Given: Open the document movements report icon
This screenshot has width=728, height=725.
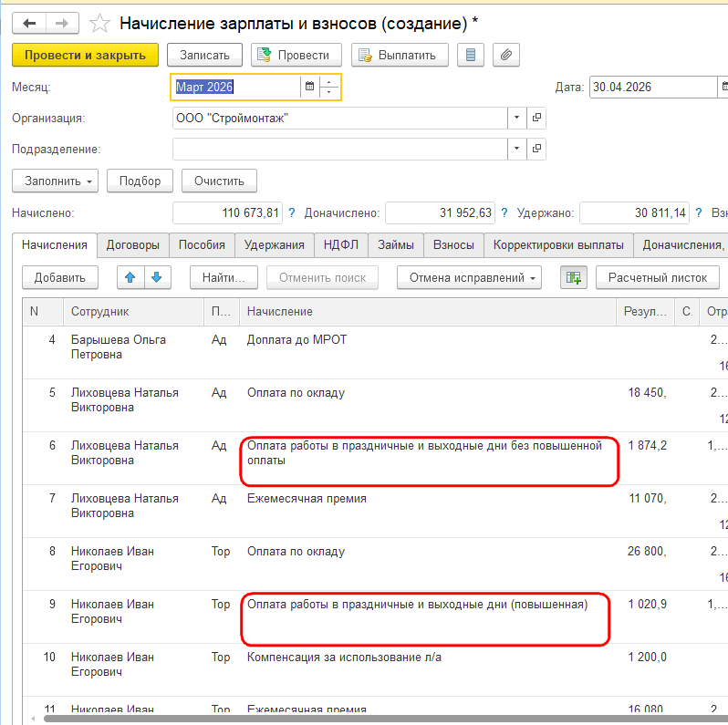Looking at the screenshot, I should [471, 56].
